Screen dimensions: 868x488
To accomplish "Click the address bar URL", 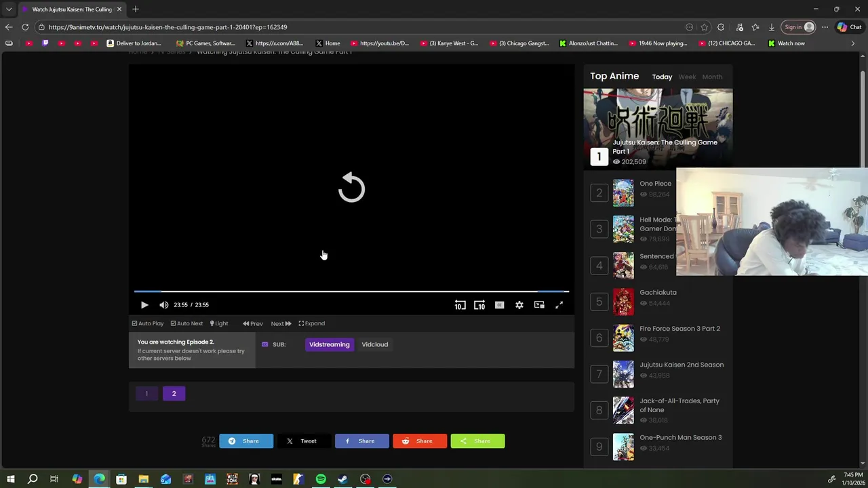I will tap(167, 27).
